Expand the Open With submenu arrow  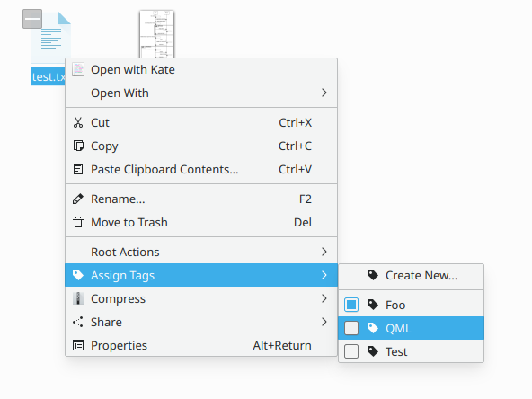(324, 93)
